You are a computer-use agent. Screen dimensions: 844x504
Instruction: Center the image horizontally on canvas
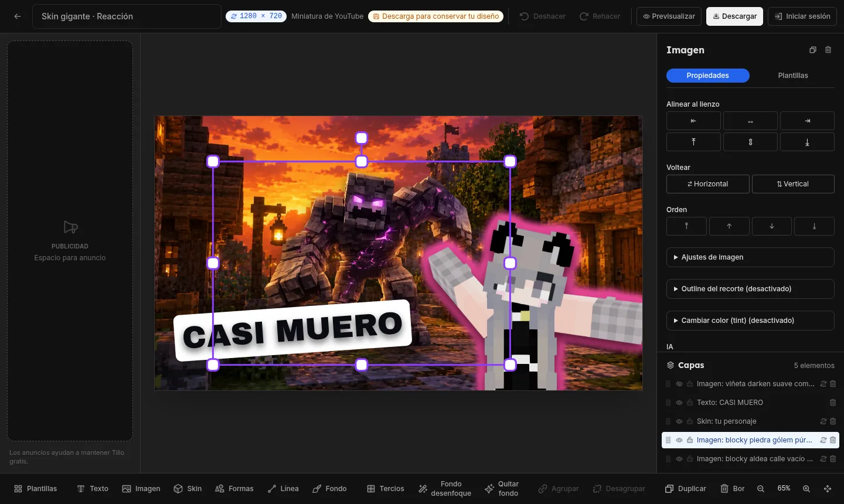coord(750,121)
